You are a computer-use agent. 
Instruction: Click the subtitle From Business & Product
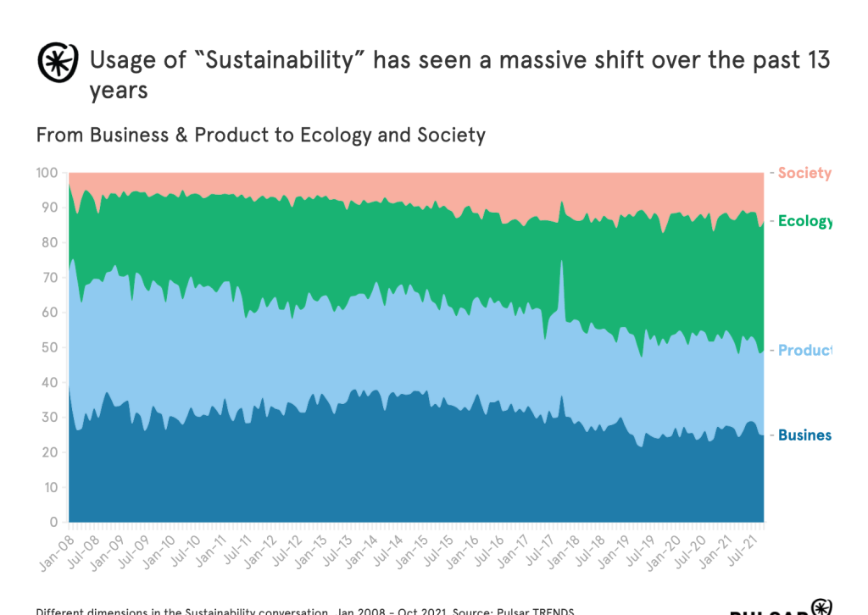pyautogui.click(x=260, y=135)
